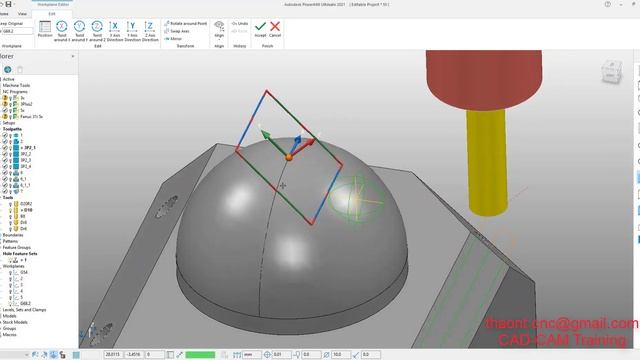Collapse the Workplanes node

13,266
